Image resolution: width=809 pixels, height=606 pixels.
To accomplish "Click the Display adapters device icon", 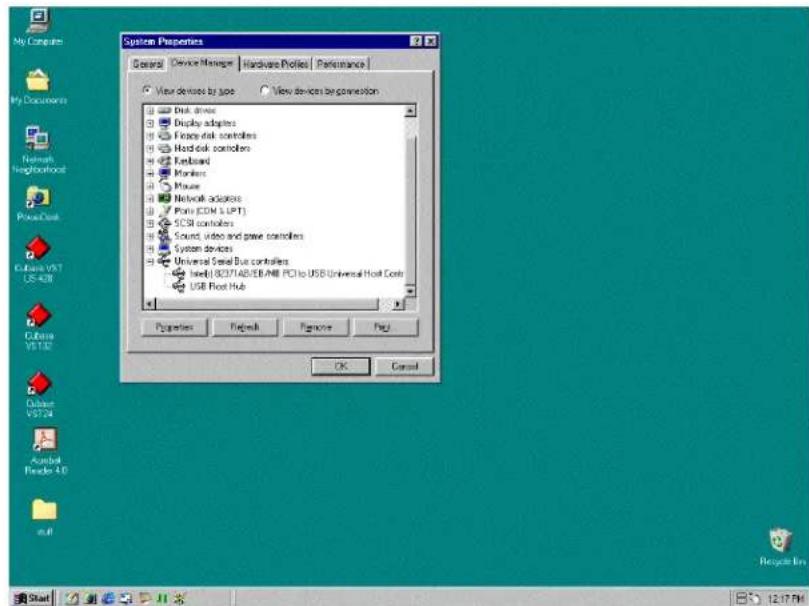I will tap(165, 123).
